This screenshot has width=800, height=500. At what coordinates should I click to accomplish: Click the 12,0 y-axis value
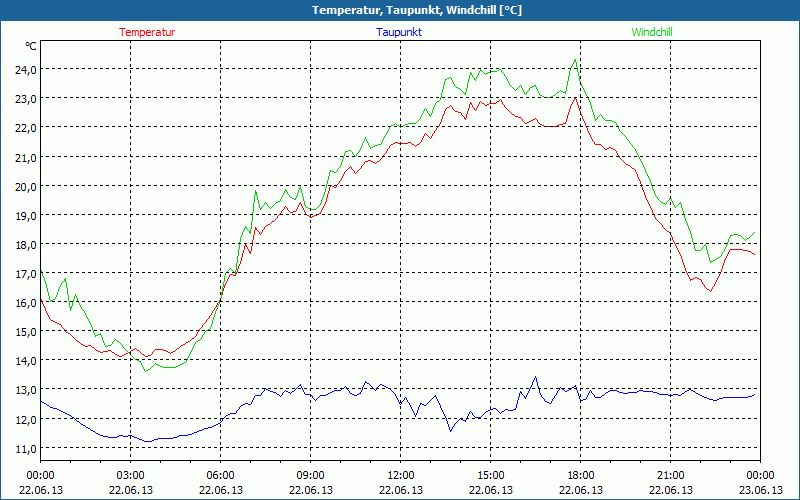[x=26, y=420]
